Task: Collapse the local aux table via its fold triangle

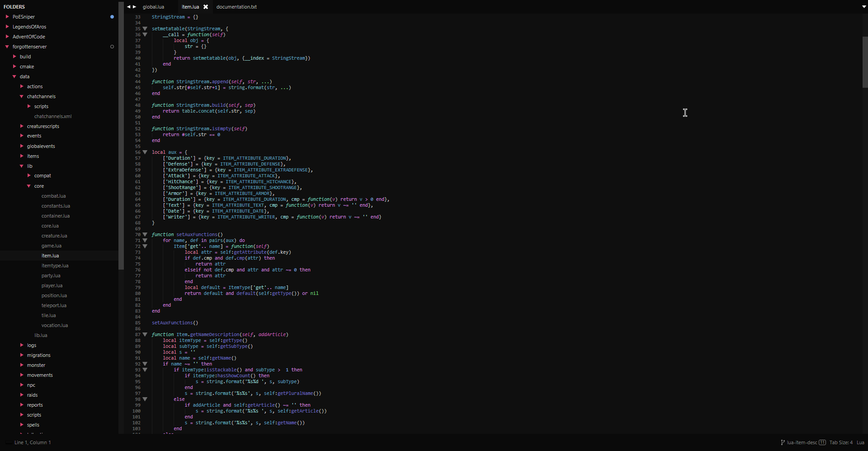Action: (145, 152)
